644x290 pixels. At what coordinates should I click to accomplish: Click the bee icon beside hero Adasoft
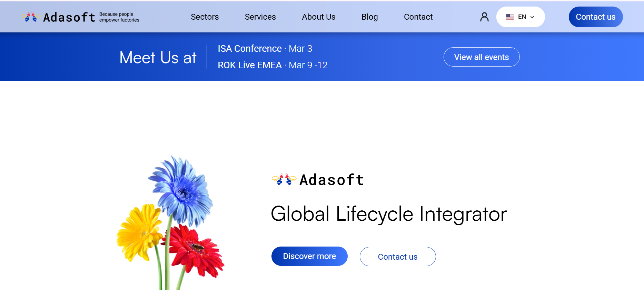284,180
